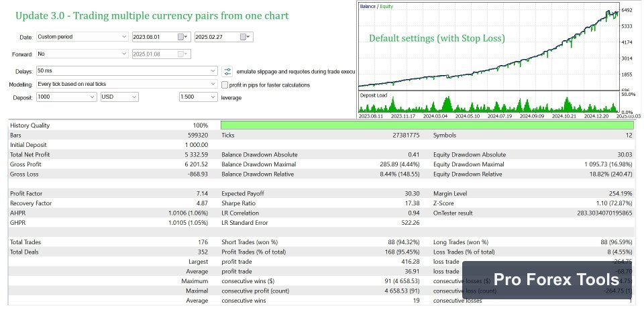The width and height of the screenshot is (644, 310).
Task: Click the 'Equity Drawdown Relative' label
Action: click(x=468, y=174)
